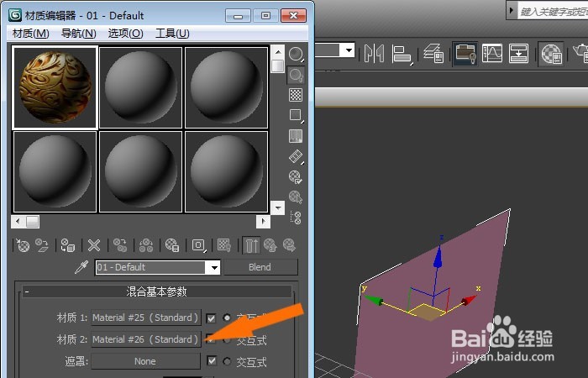Select the bottom middle gray sample slot
588x378 pixels.
[140, 171]
